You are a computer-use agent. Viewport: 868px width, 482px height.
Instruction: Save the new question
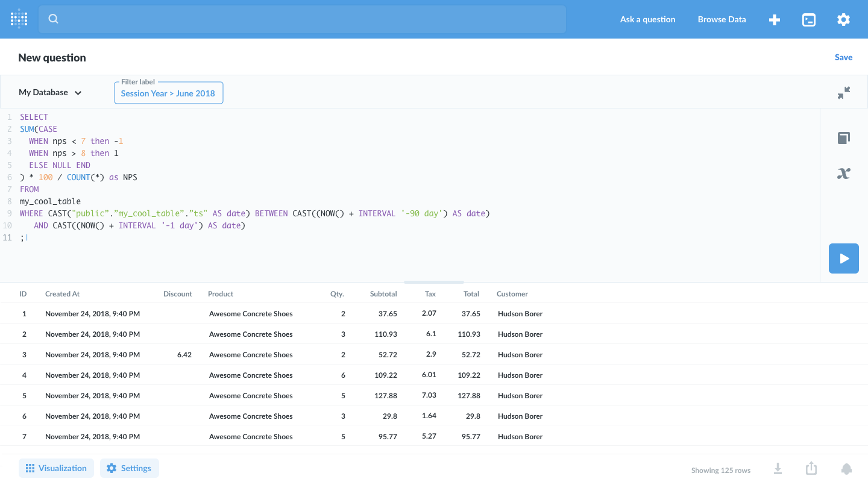843,57
